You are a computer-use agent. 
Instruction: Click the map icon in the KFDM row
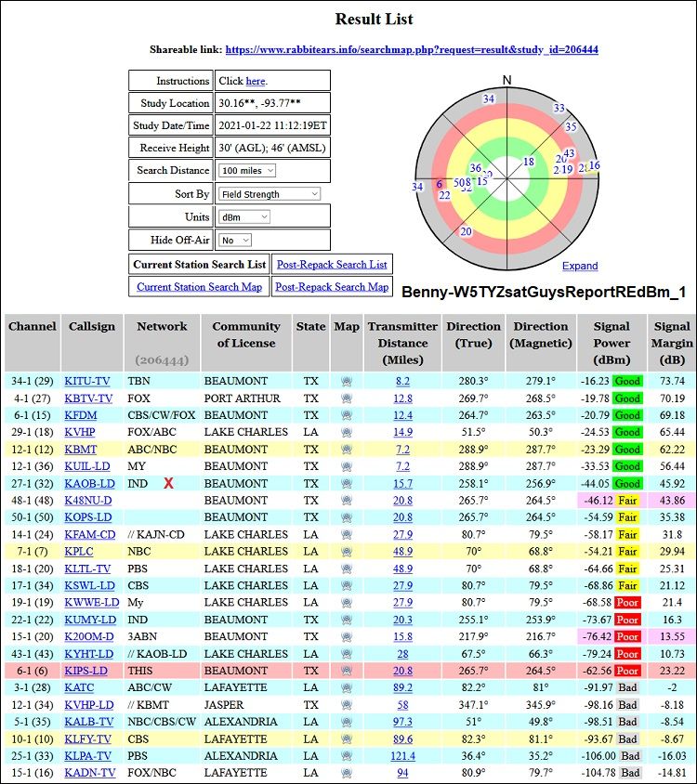point(346,415)
